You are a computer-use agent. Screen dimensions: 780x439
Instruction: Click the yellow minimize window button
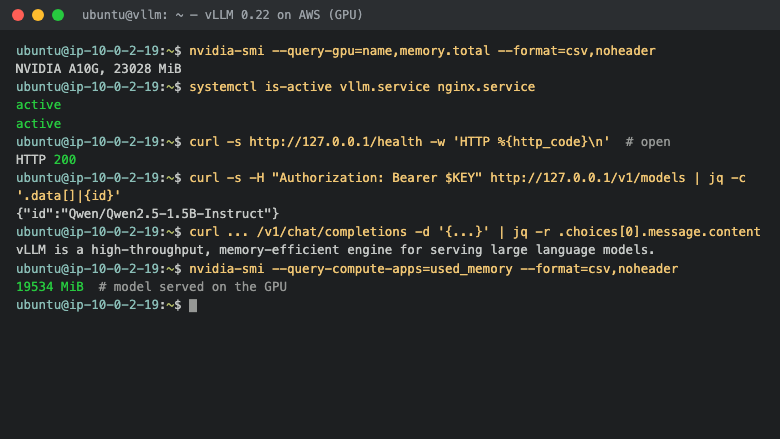38,15
